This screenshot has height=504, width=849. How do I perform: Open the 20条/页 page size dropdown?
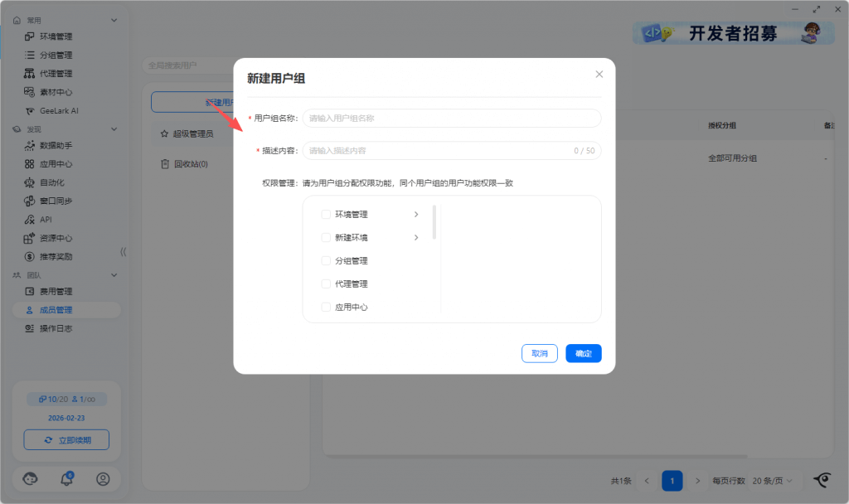coord(776,481)
